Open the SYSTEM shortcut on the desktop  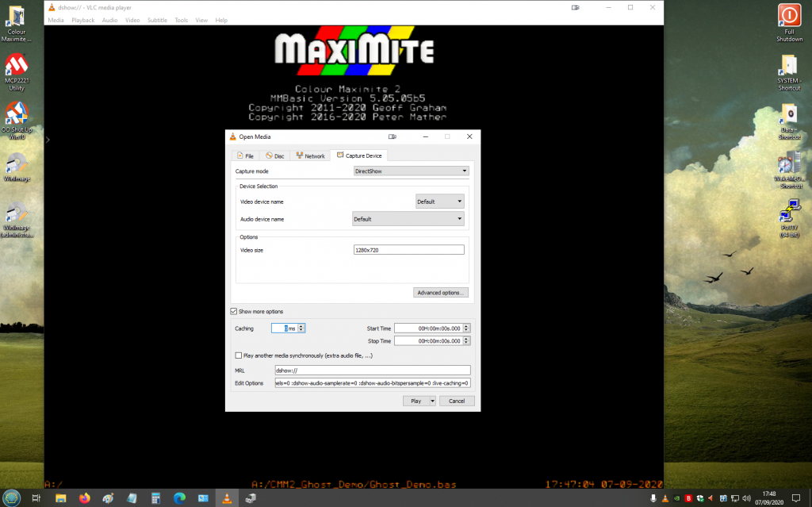tap(789, 72)
